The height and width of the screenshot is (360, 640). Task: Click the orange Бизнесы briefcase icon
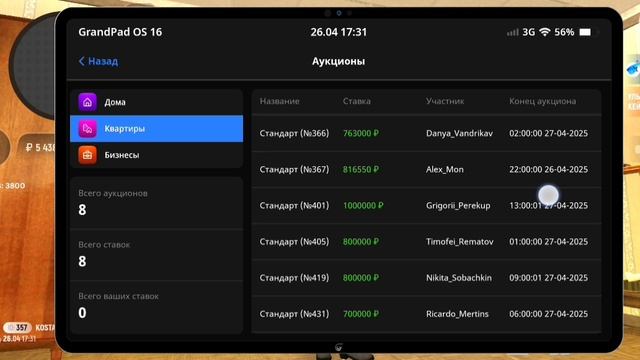point(87,155)
